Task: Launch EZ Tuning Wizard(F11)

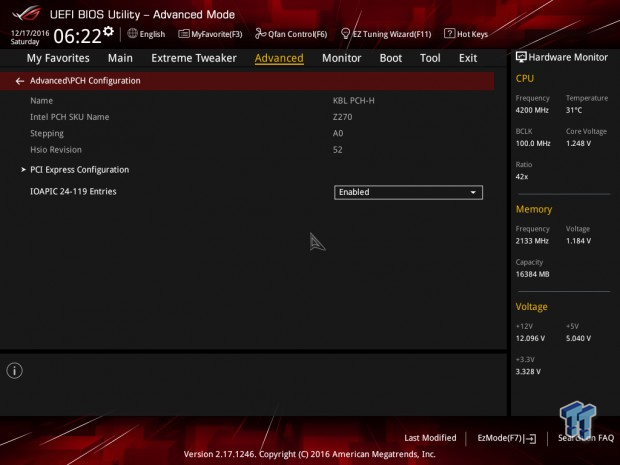Action: (392, 34)
